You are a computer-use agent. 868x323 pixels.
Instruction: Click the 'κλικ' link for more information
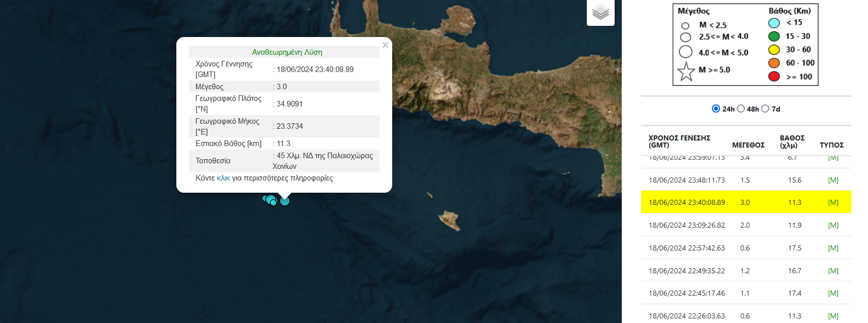coord(223,178)
